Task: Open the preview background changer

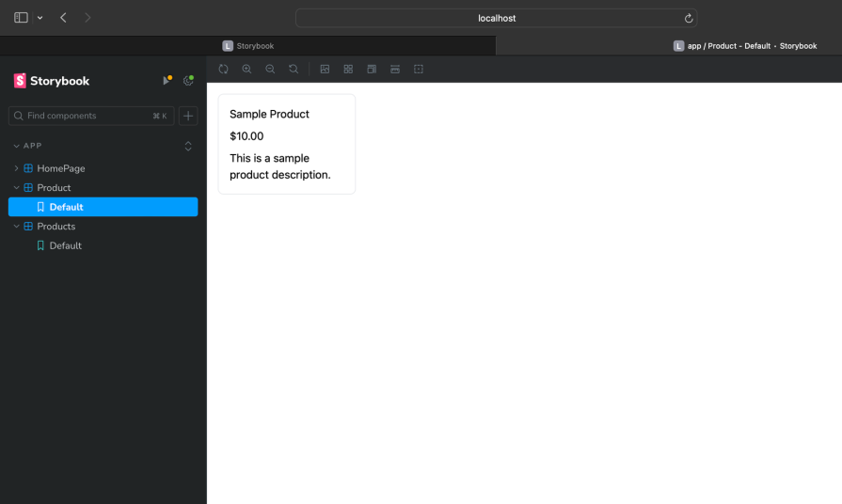Action: click(x=325, y=70)
